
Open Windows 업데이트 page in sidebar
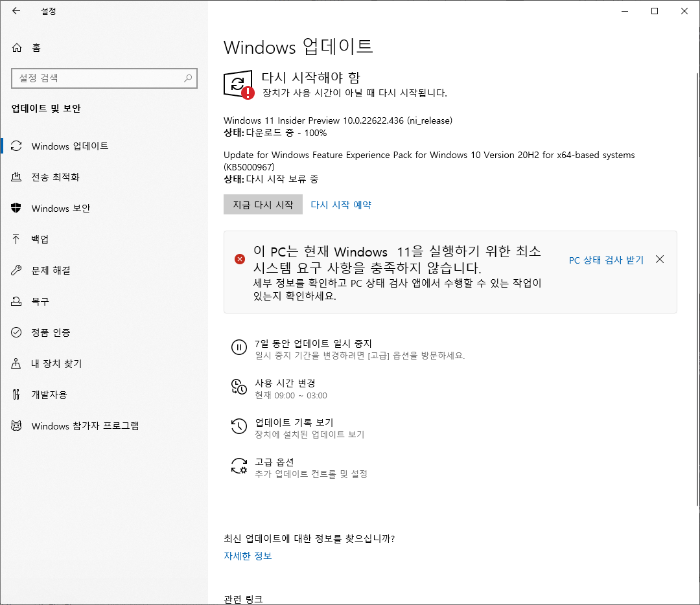104,146
